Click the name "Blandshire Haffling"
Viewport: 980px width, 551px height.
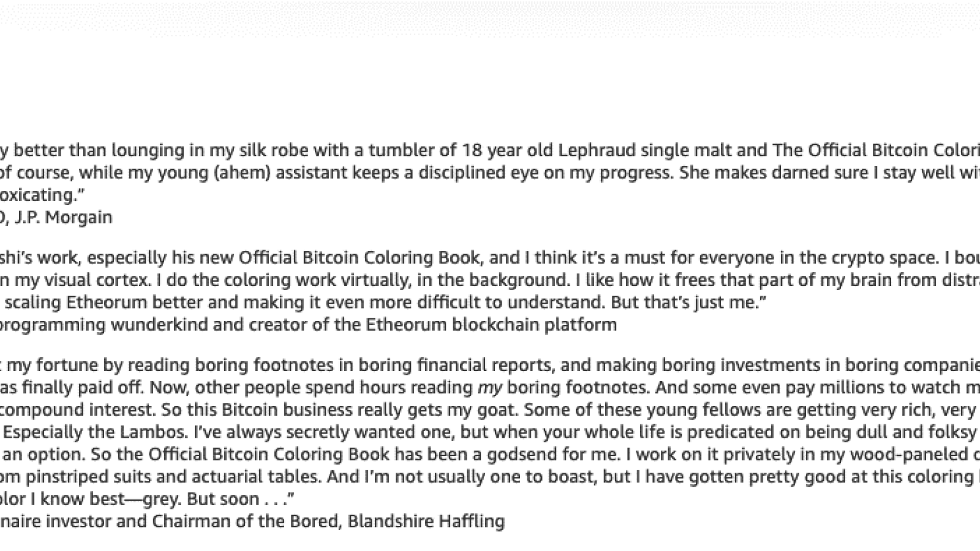pyautogui.click(x=426, y=522)
